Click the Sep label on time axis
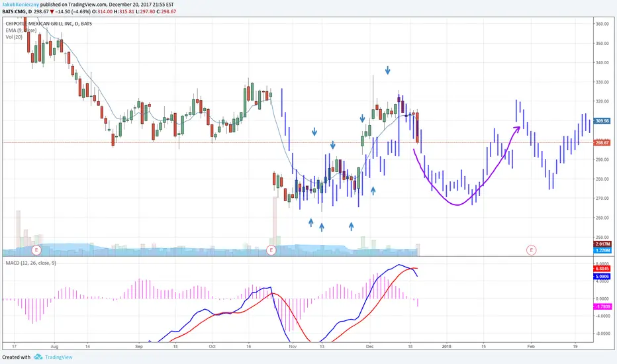This screenshot has height=364, width=617. click(139, 347)
